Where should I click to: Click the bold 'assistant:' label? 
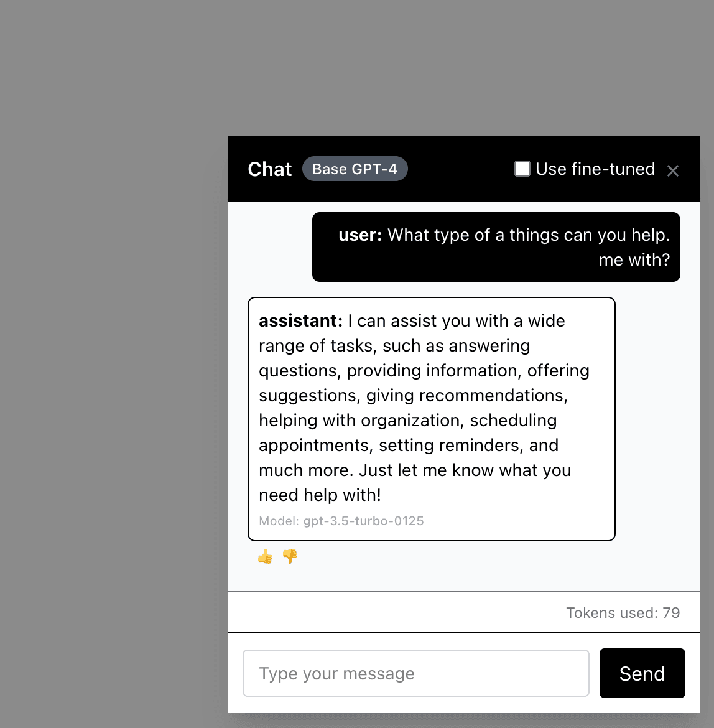pos(300,321)
